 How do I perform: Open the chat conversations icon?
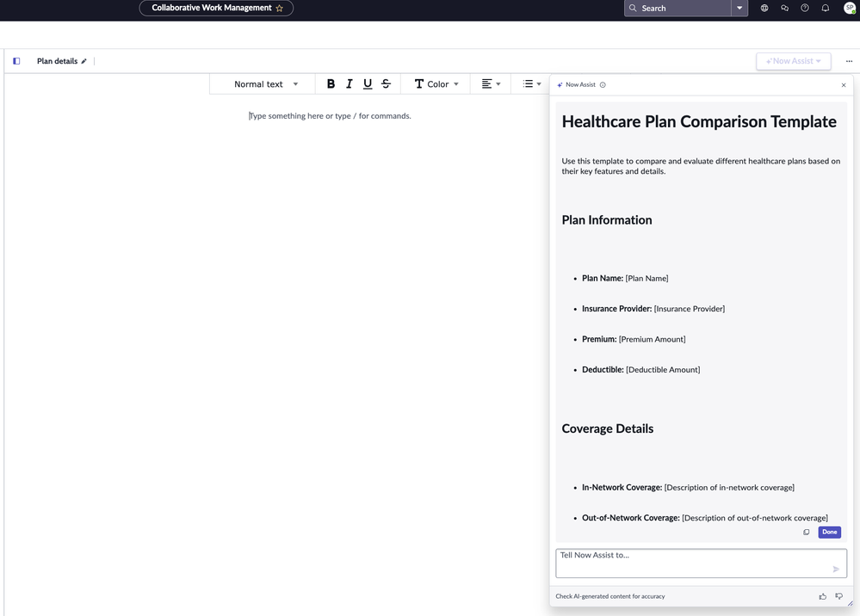(784, 8)
